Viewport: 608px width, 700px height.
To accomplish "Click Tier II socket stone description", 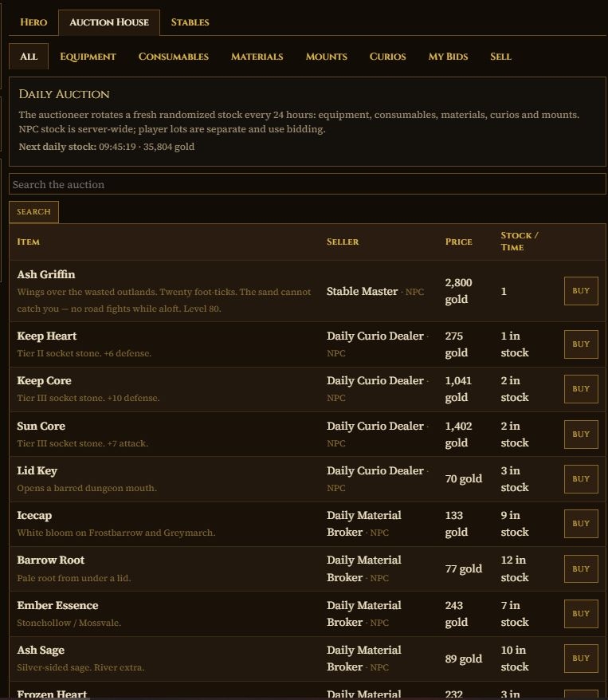I will [84, 353].
